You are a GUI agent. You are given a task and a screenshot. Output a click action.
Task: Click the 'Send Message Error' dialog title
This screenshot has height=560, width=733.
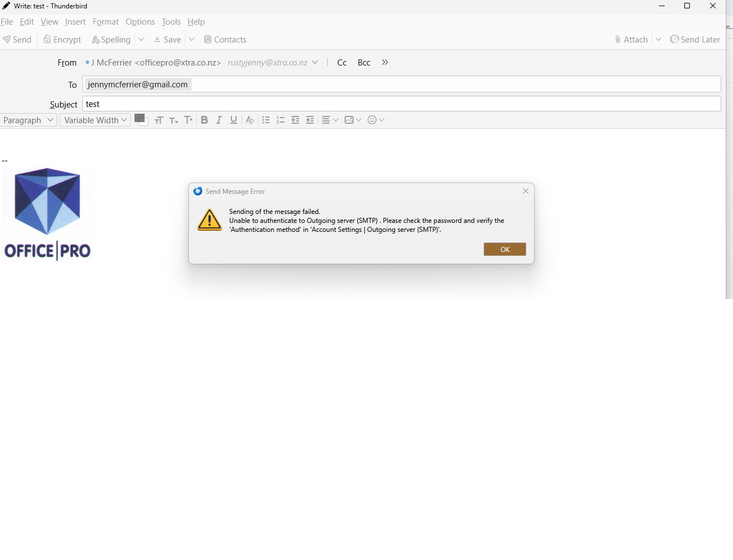click(x=235, y=192)
